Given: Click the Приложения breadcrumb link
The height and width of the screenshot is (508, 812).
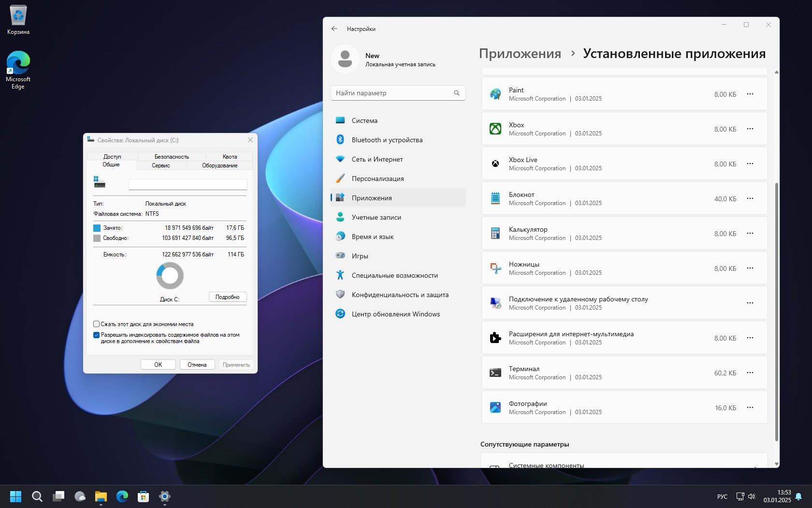Looking at the screenshot, I should pos(520,54).
